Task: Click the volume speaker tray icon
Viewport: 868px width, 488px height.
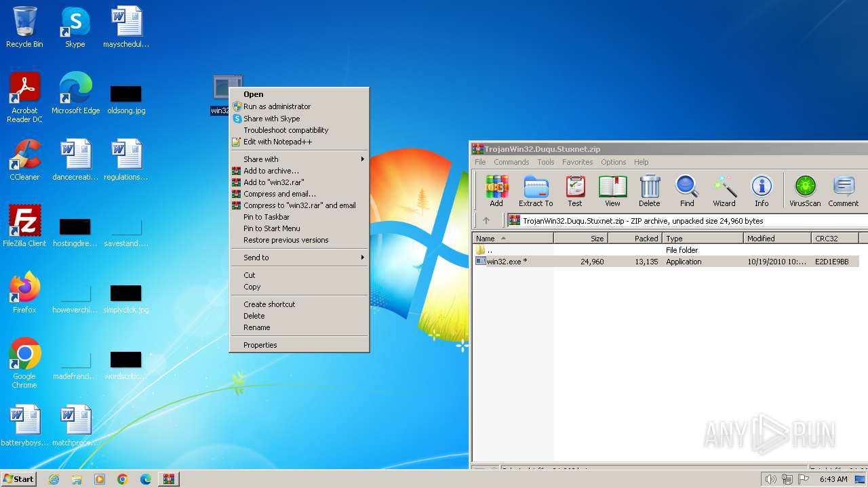Action: (x=771, y=479)
